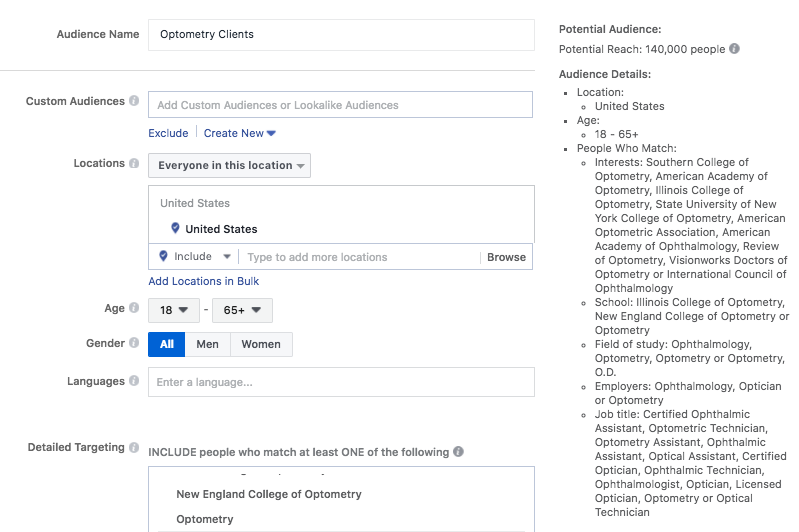Select the Optometry targeting item
This screenshot has height=532, width=799.
tap(205, 519)
